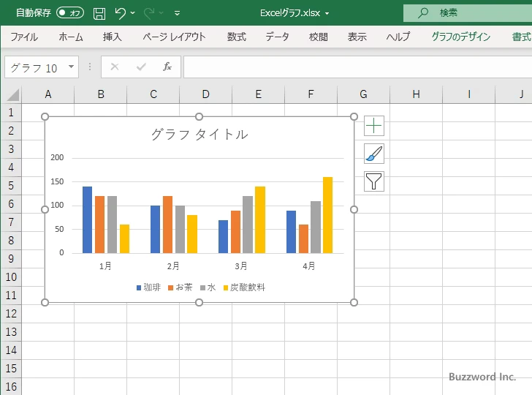Open the Undo history dropdown arrow
The image size is (532, 395).
tap(133, 13)
